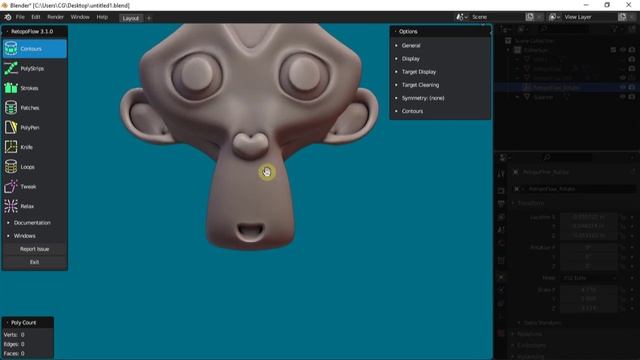Toggle visibility of highlighted RetopoFlow outliner row
The height and width of the screenshot is (360, 640).
click(623, 87)
